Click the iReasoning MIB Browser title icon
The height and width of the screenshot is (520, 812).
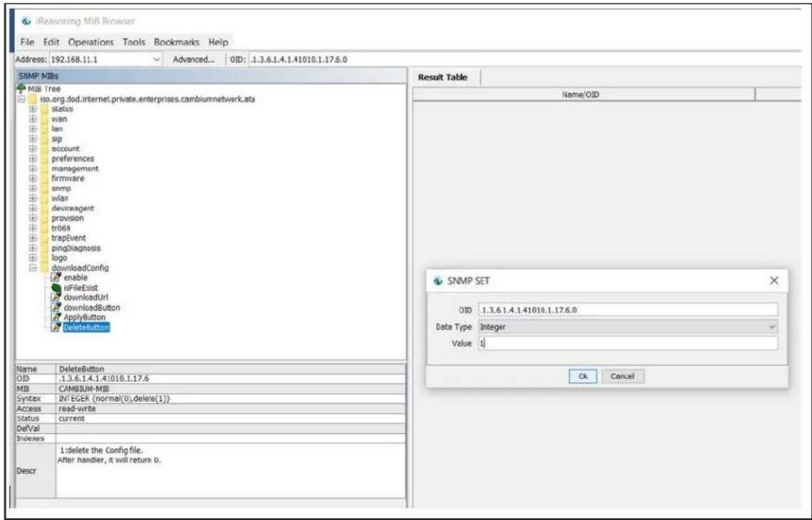[26, 21]
